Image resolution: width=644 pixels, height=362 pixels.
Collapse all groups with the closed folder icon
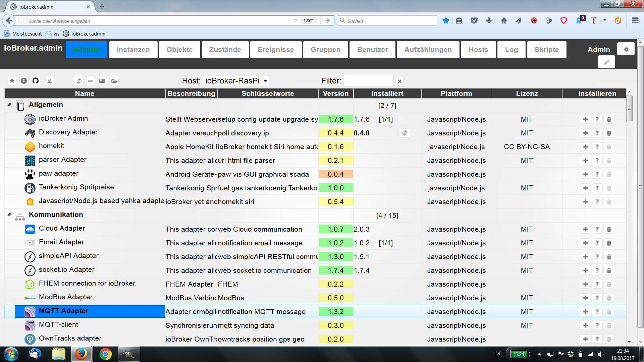click(x=102, y=81)
